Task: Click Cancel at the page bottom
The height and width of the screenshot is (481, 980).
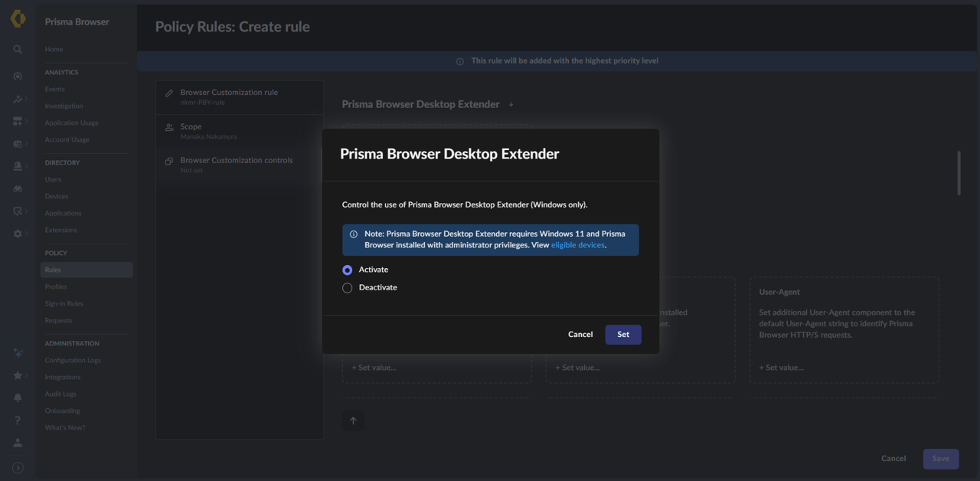Action: [x=893, y=459]
